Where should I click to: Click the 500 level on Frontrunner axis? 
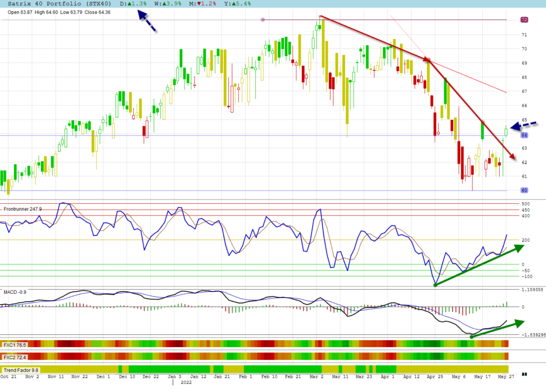coord(526,204)
